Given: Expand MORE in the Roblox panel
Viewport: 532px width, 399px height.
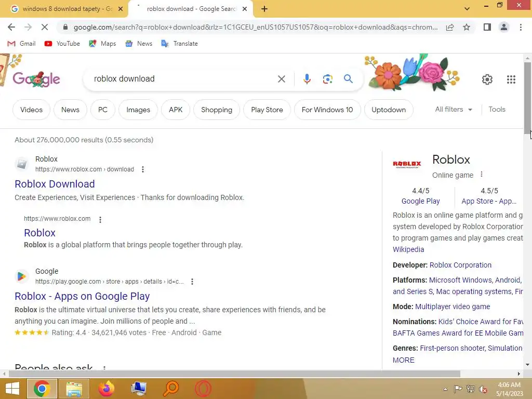Looking at the screenshot, I should [403, 360].
